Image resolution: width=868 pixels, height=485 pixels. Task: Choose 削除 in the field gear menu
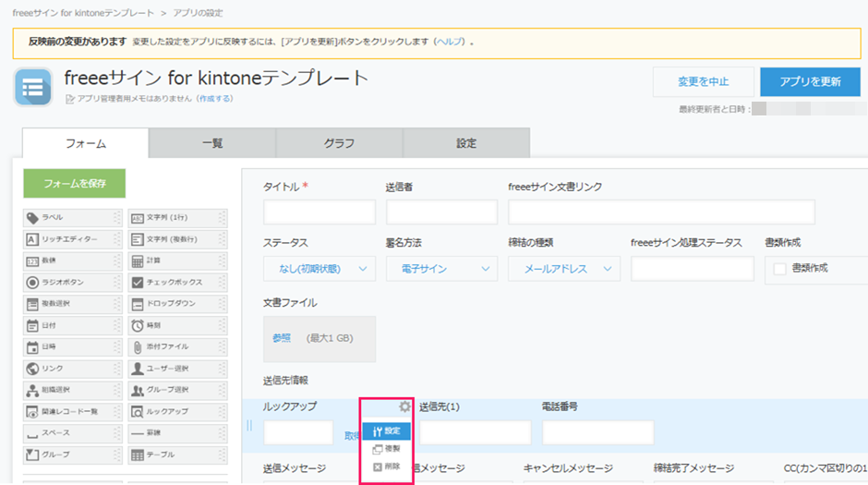pos(386,467)
